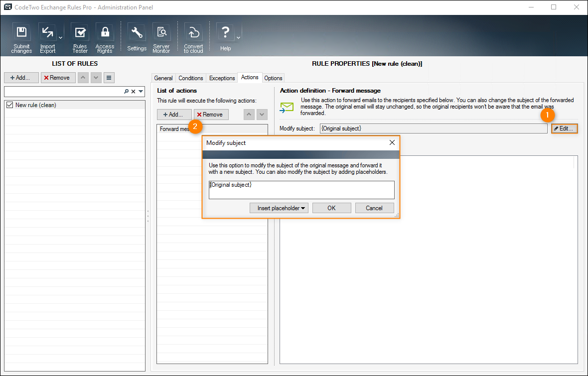Clear the rules search field
Screen dimensions: 588x376
coord(133,92)
